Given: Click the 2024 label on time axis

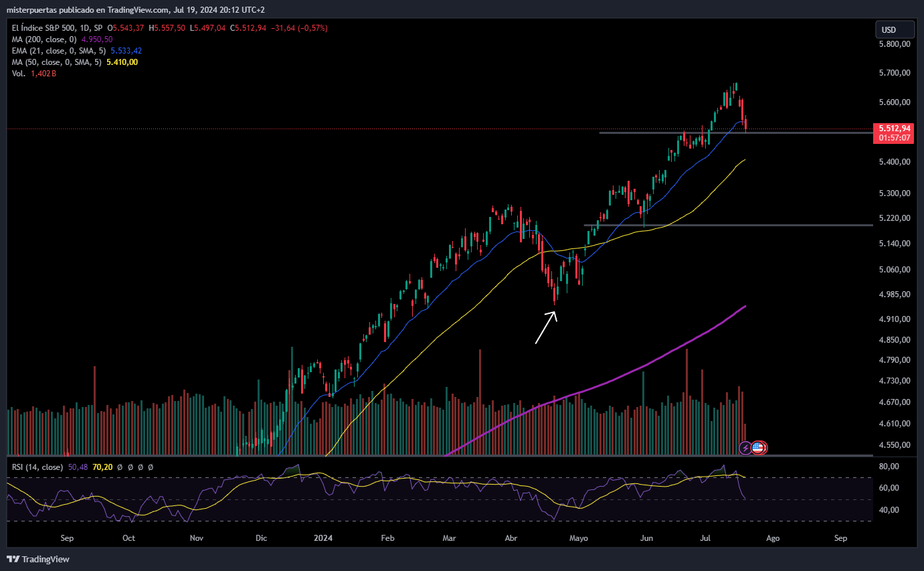Looking at the screenshot, I should pyautogui.click(x=323, y=538).
